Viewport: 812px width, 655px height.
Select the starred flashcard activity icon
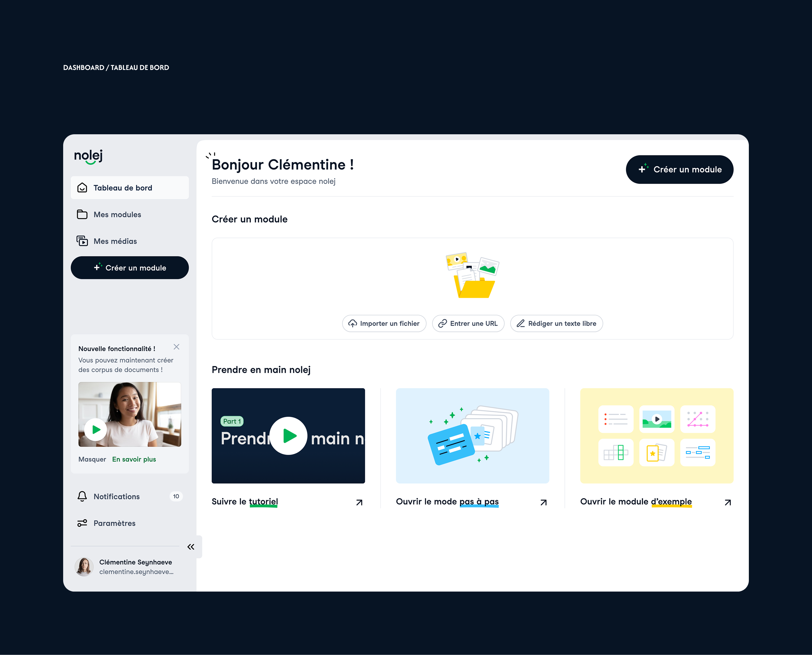(x=657, y=453)
